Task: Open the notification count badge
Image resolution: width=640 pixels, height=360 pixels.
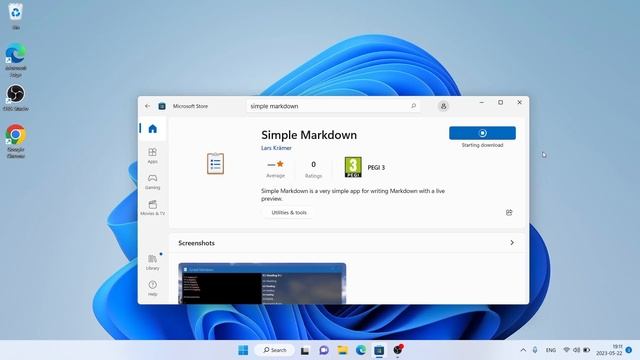Action: point(629,350)
